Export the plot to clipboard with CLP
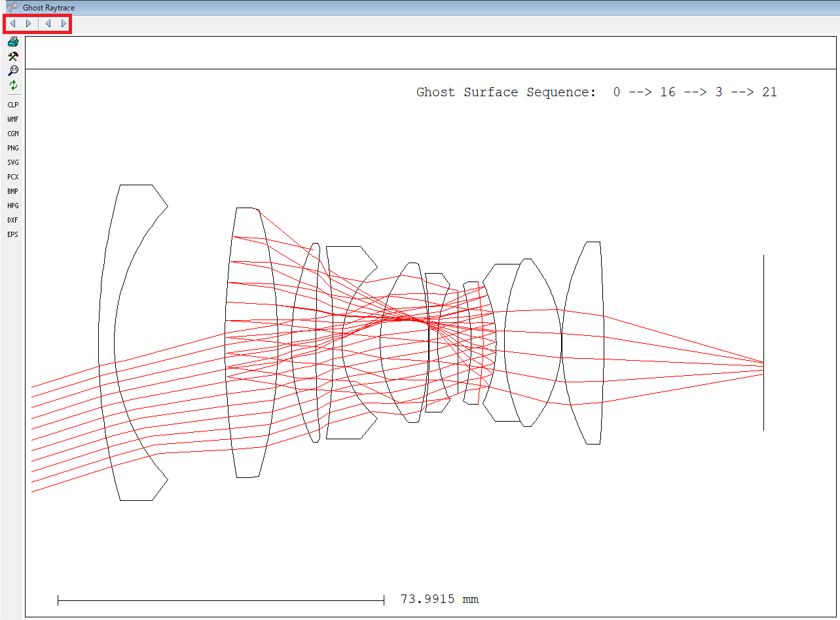 pyautogui.click(x=13, y=105)
